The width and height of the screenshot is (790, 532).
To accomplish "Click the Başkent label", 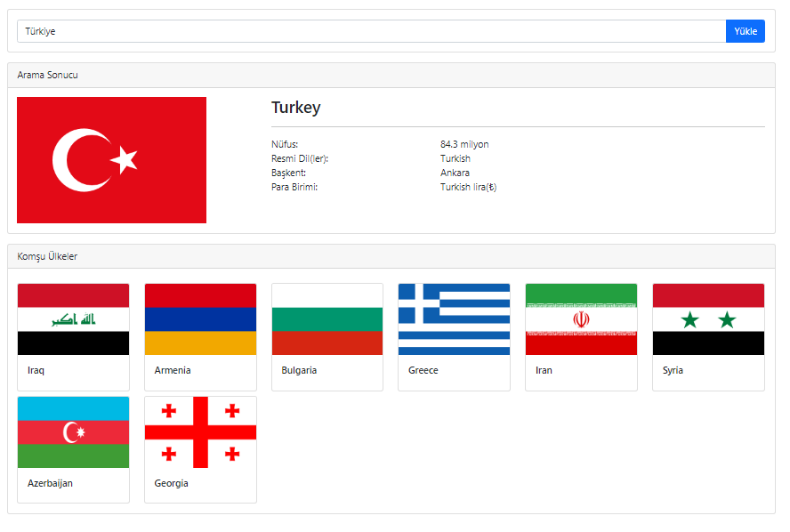I will point(289,173).
